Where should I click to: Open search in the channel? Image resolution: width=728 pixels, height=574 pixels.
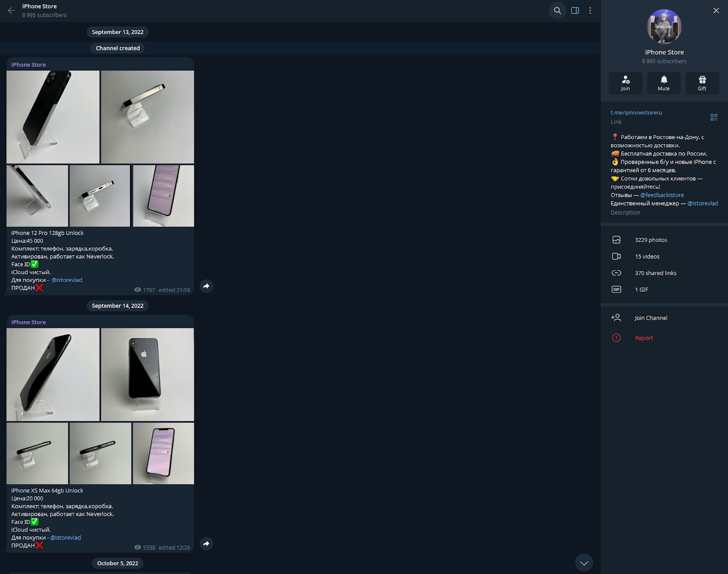pos(557,10)
